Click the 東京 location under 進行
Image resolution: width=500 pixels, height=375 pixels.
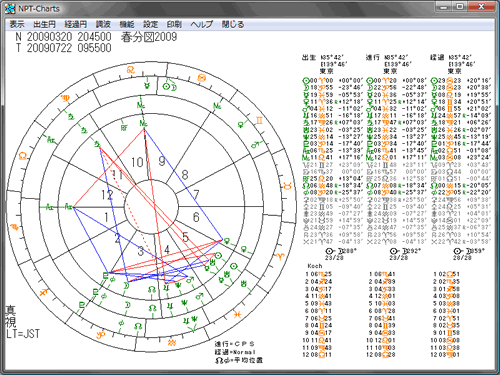point(390,71)
